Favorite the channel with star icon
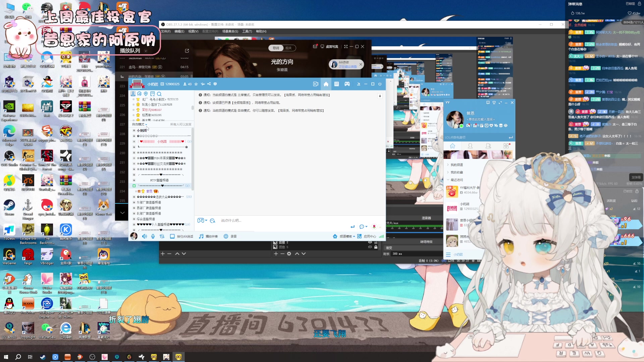 click(x=196, y=84)
